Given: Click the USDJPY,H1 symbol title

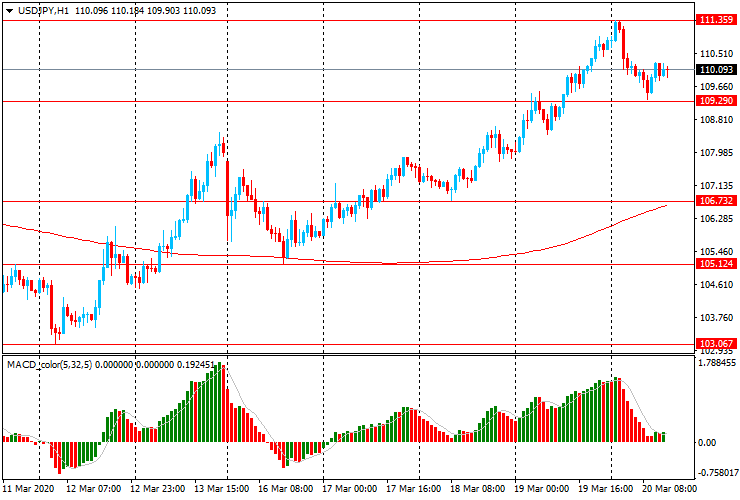Looking at the screenshot, I should pyautogui.click(x=43, y=10).
